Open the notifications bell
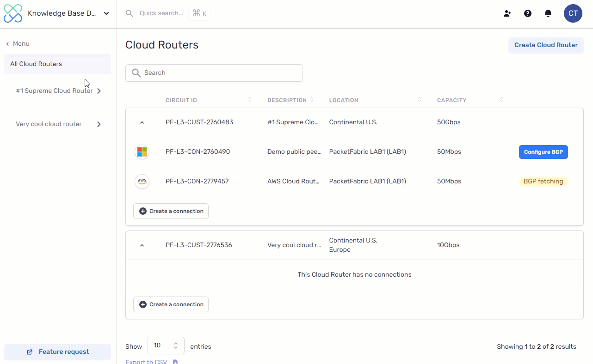The image size is (593, 364). 548,13
